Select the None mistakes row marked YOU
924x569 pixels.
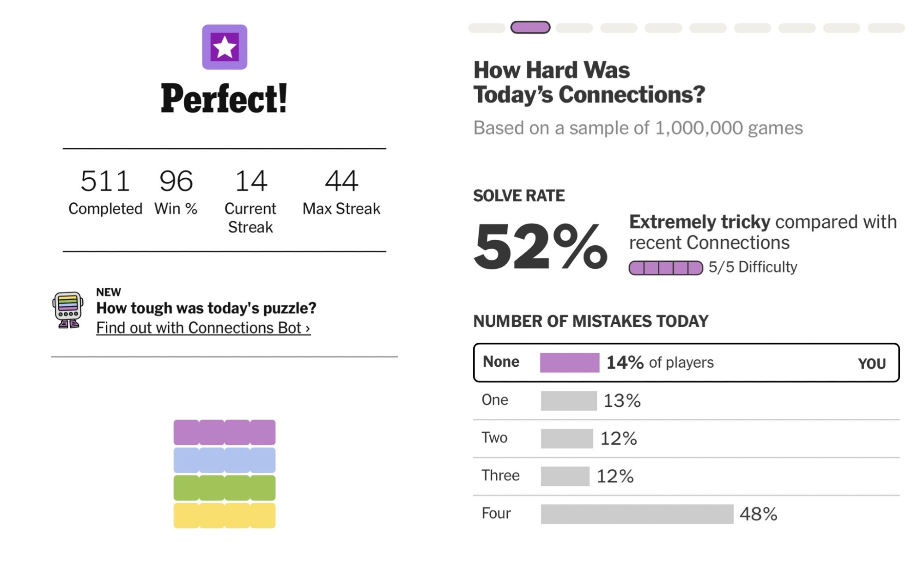tap(686, 363)
